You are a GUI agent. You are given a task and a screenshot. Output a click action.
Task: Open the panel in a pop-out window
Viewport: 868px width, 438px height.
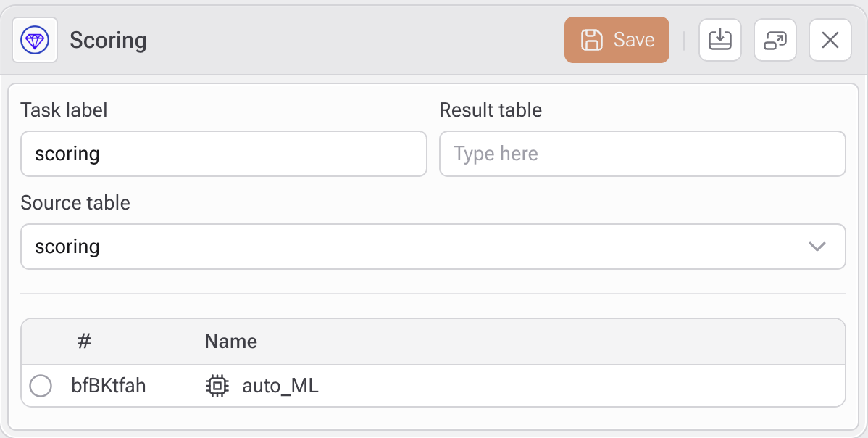coord(775,40)
